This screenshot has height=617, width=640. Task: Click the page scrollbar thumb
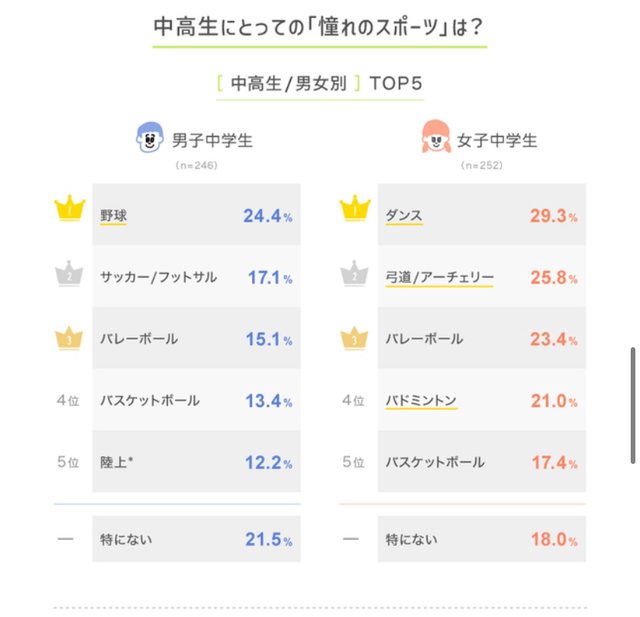coord(632,405)
